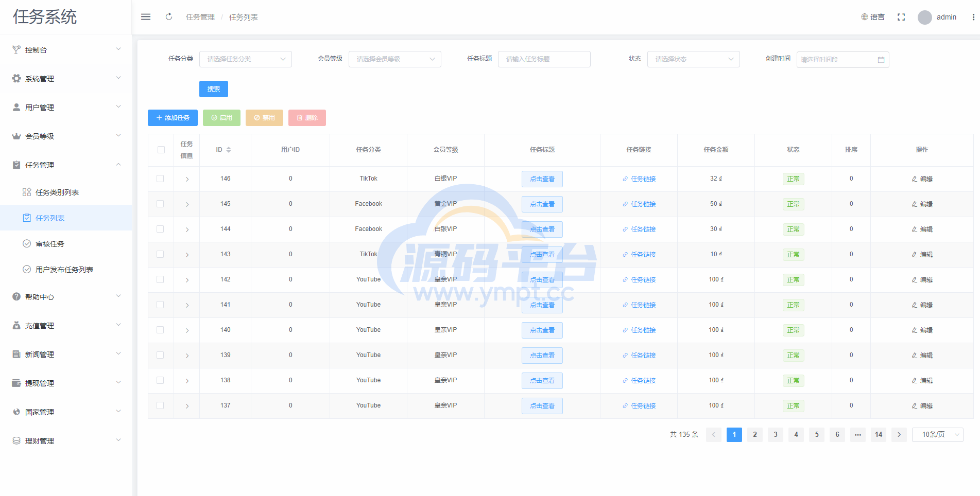980x496 pixels.
Task: Open 用户发布任务列表 in the sidebar
Action: point(66,269)
